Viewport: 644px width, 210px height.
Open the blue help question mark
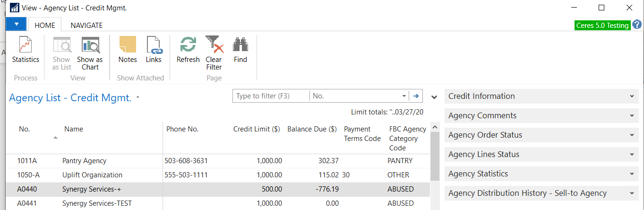pyautogui.click(x=637, y=25)
